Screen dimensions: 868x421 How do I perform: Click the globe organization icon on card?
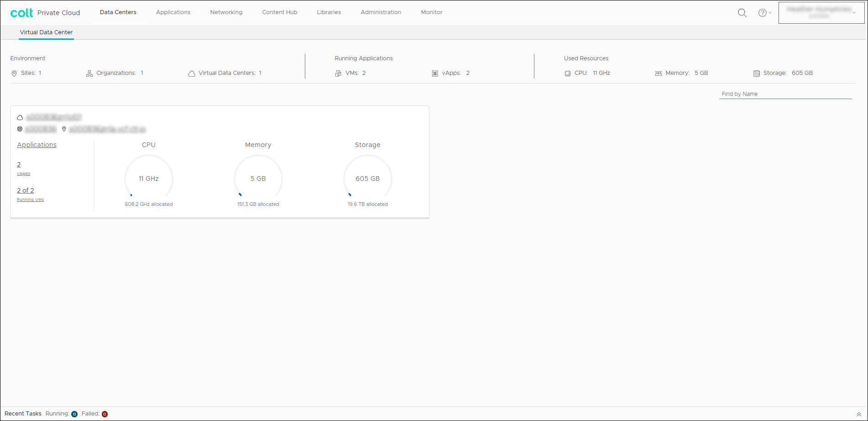tap(20, 129)
